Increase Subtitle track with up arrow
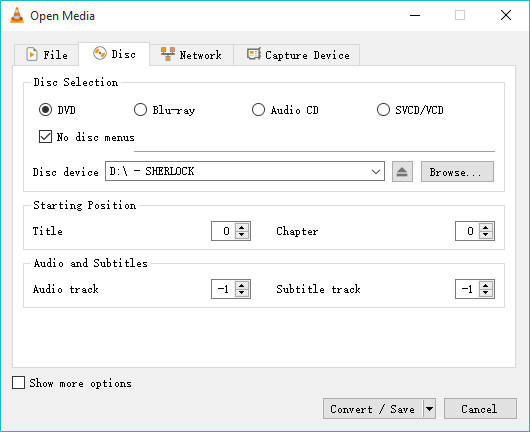Viewport: 530px width, 432px height. pos(486,285)
